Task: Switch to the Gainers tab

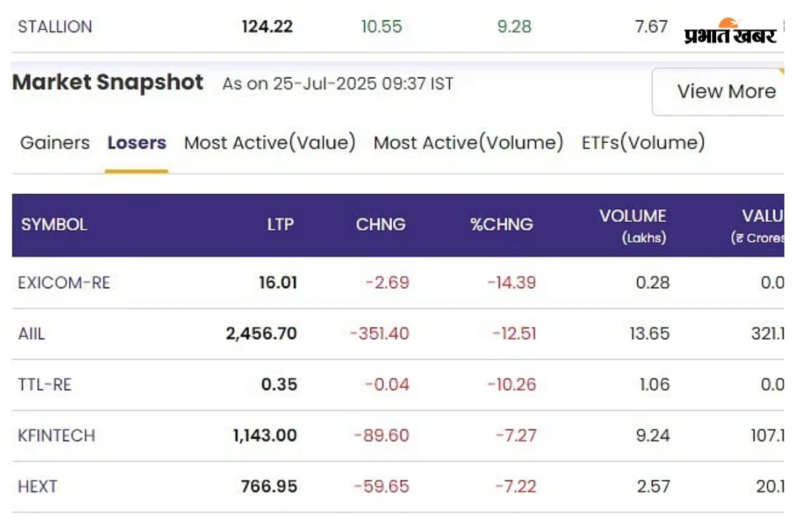Action: [x=55, y=143]
